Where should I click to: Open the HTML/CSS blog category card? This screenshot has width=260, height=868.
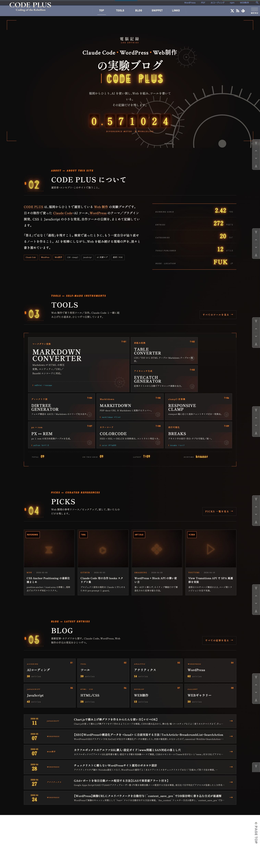point(103,695)
